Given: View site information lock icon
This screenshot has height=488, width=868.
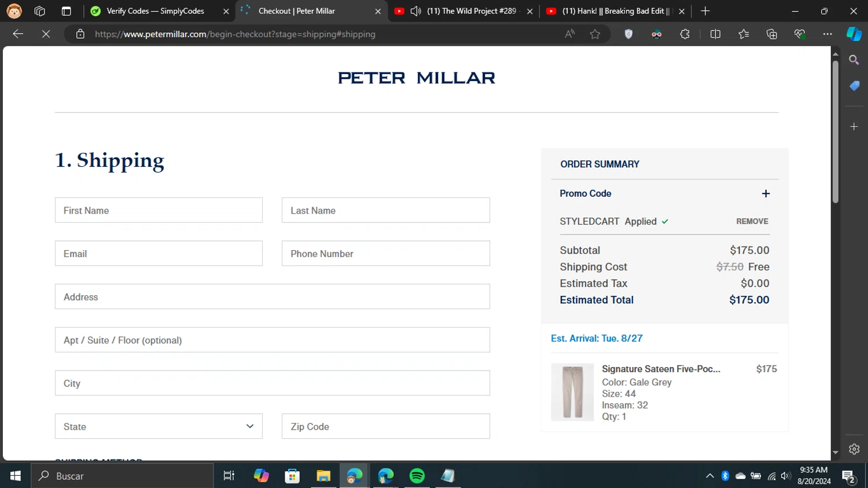Looking at the screenshot, I should coord(80,34).
